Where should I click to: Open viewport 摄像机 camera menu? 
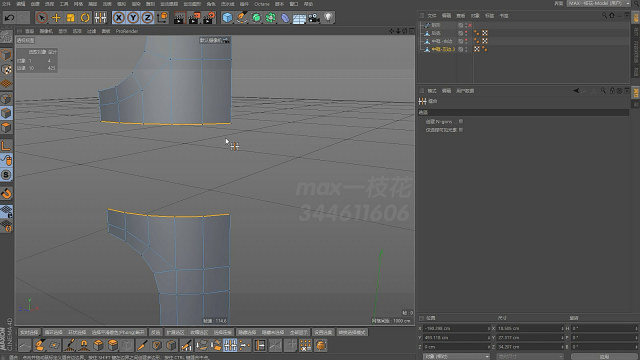click(x=46, y=31)
